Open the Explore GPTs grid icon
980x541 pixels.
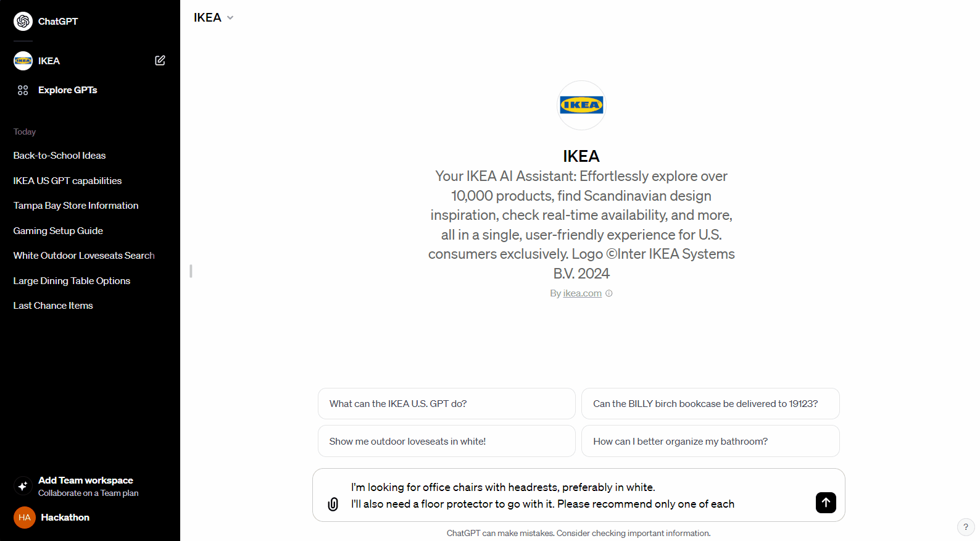(x=23, y=90)
